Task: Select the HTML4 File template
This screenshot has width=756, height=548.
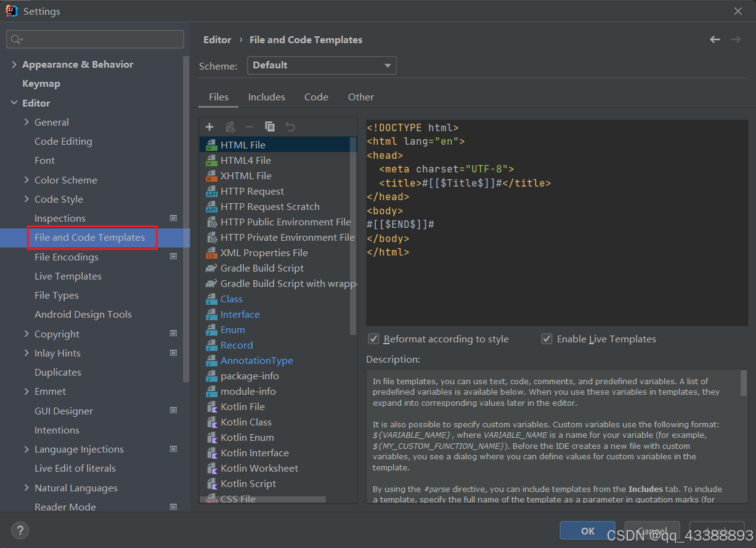Action: (246, 160)
